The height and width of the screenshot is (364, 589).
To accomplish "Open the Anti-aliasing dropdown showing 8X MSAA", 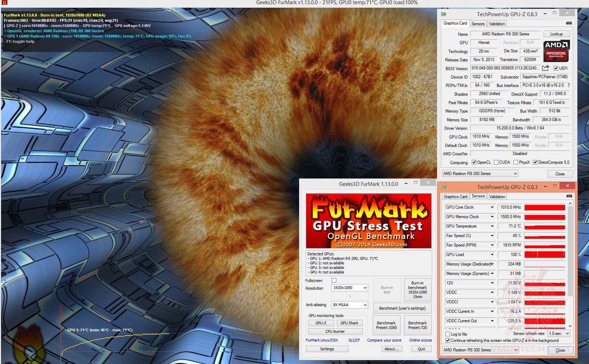I will (x=350, y=305).
